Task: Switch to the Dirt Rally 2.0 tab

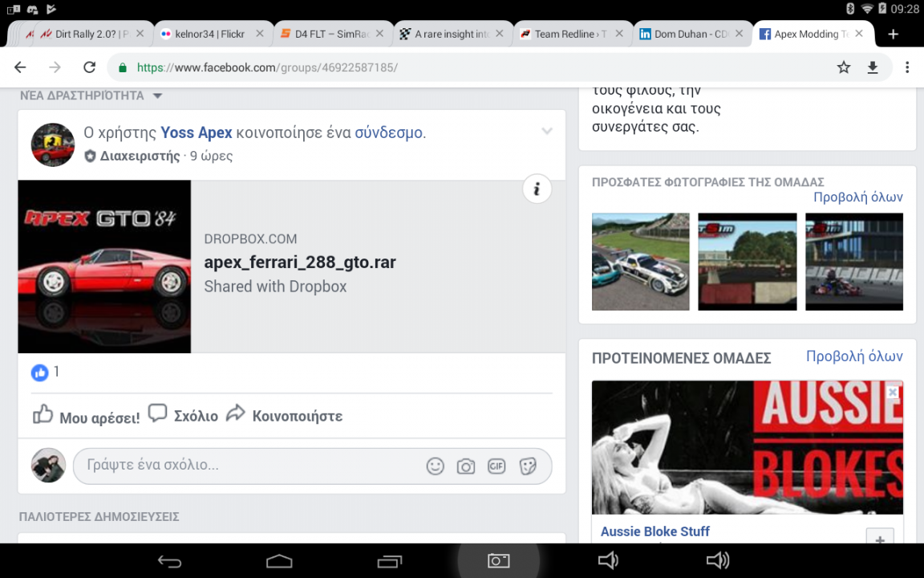Action: [88, 34]
